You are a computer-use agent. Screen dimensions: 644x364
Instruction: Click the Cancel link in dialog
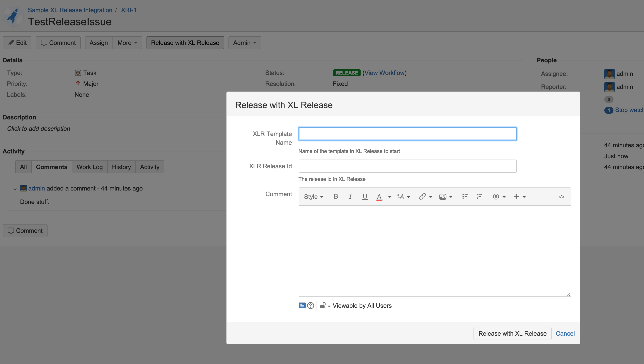tap(565, 333)
